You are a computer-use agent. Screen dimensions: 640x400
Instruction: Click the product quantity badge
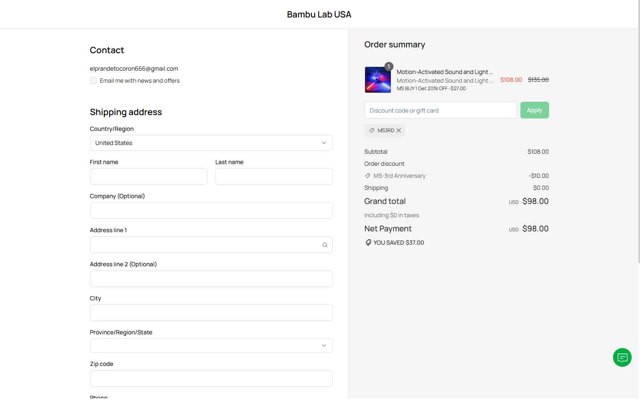389,67
